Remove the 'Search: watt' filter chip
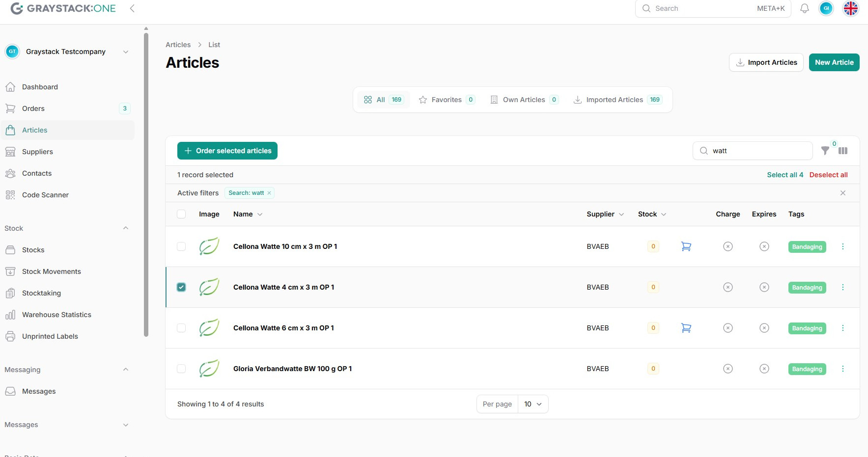Image resolution: width=868 pixels, height=457 pixels. [269, 193]
